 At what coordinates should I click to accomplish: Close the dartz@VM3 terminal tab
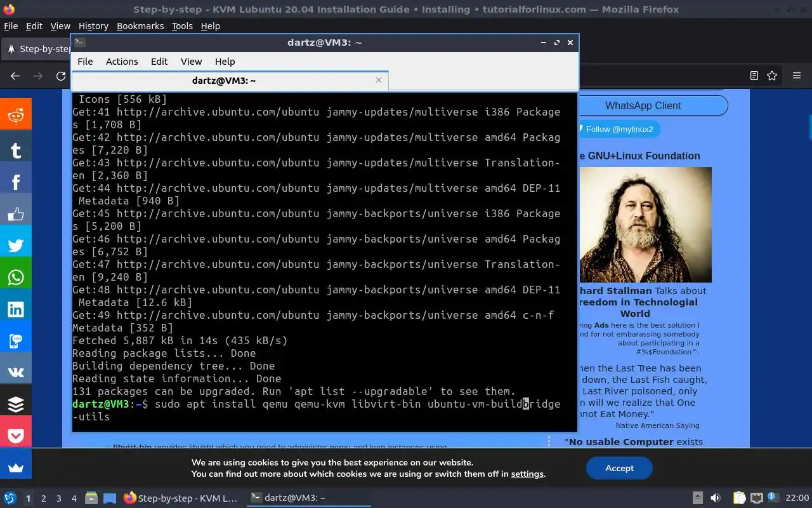point(379,80)
